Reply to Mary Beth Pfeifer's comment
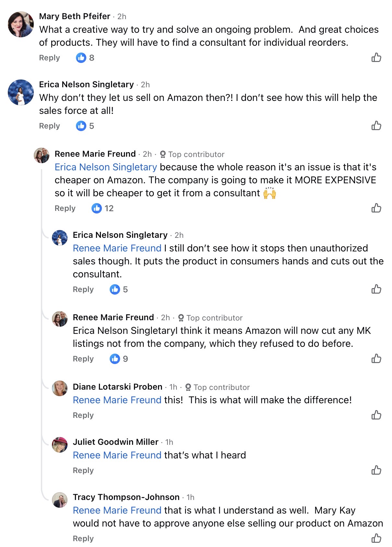 (49, 58)
